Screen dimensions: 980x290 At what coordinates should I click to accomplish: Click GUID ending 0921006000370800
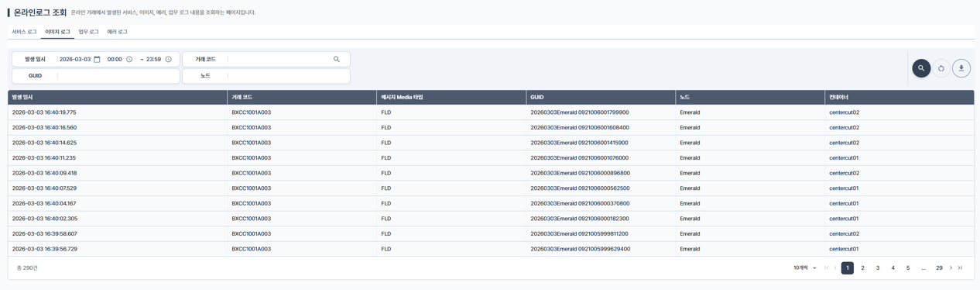pos(580,203)
